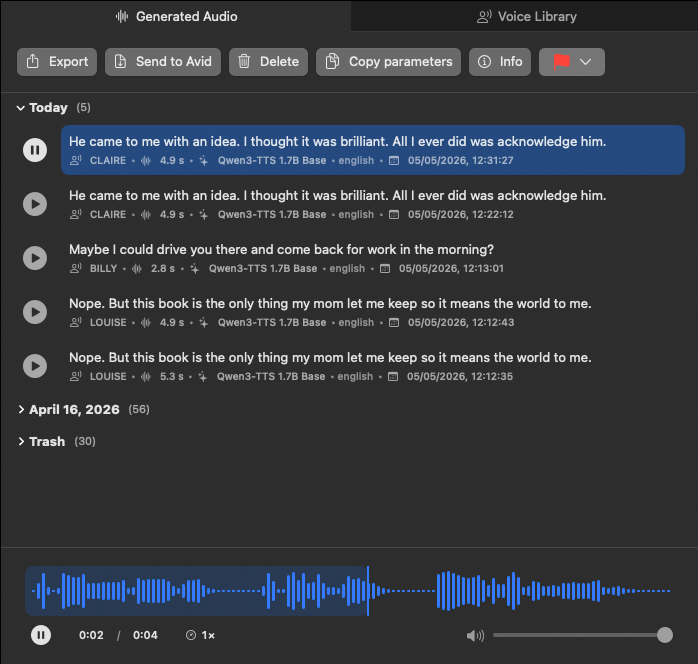
Task: Expand the April 16, 2026 group
Action: pos(21,409)
